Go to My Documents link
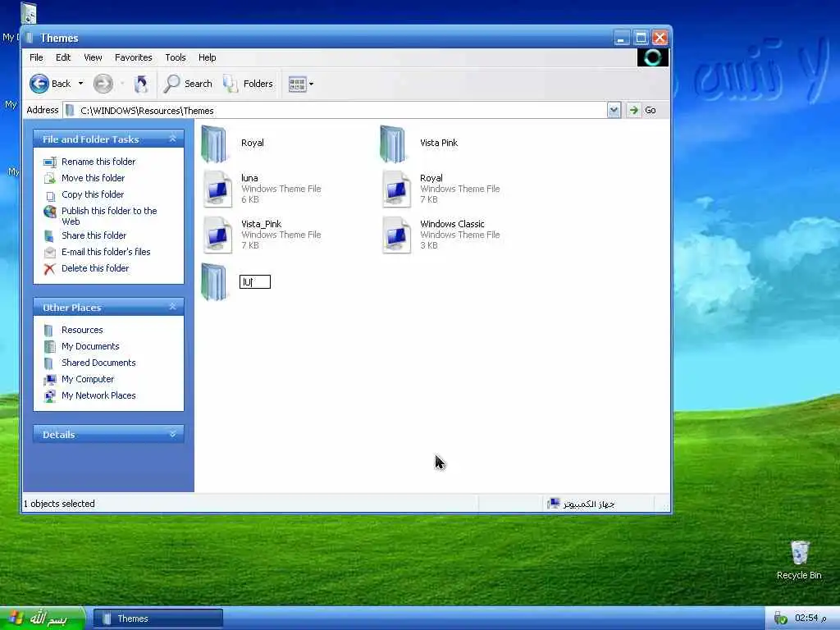Image resolution: width=840 pixels, height=630 pixels. pyautogui.click(x=90, y=347)
